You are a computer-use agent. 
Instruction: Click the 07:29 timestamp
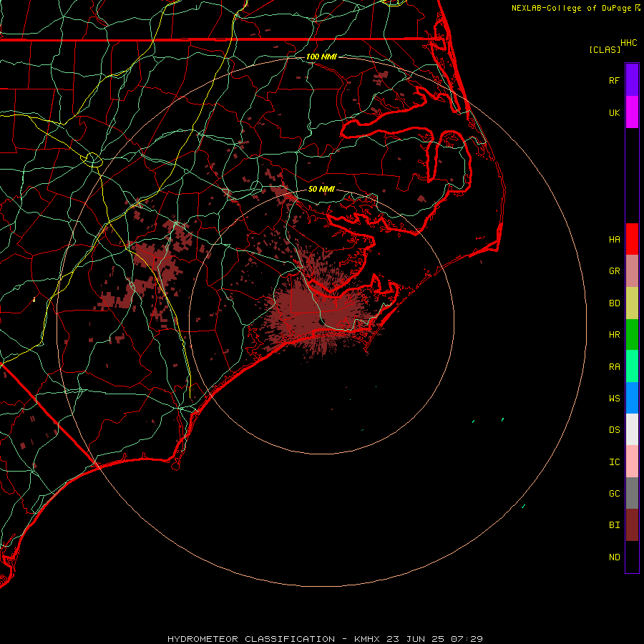click(x=467, y=639)
